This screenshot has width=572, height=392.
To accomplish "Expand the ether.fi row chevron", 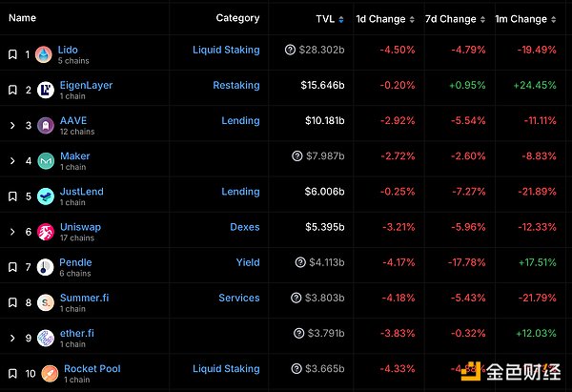I will pyautogui.click(x=12, y=338).
